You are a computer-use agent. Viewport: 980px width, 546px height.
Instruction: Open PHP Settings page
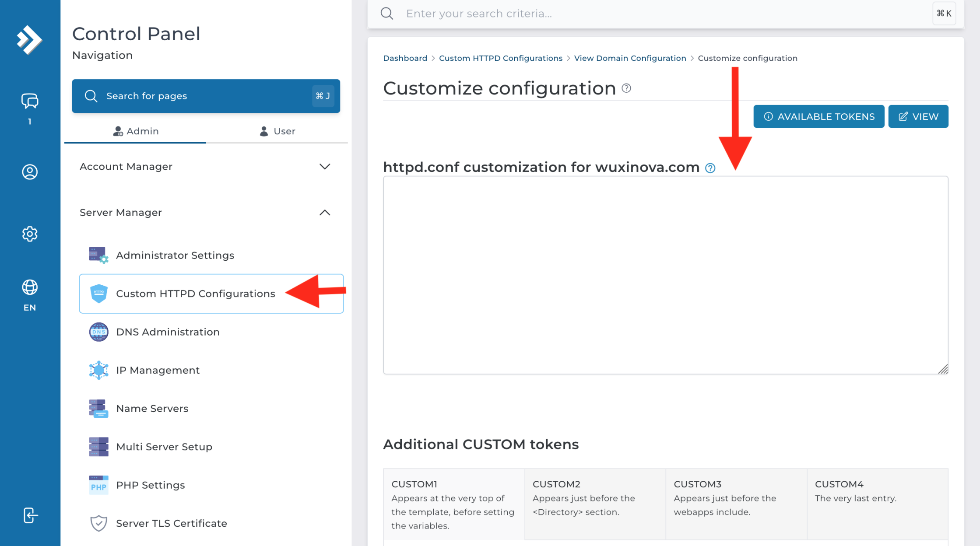coord(211,485)
